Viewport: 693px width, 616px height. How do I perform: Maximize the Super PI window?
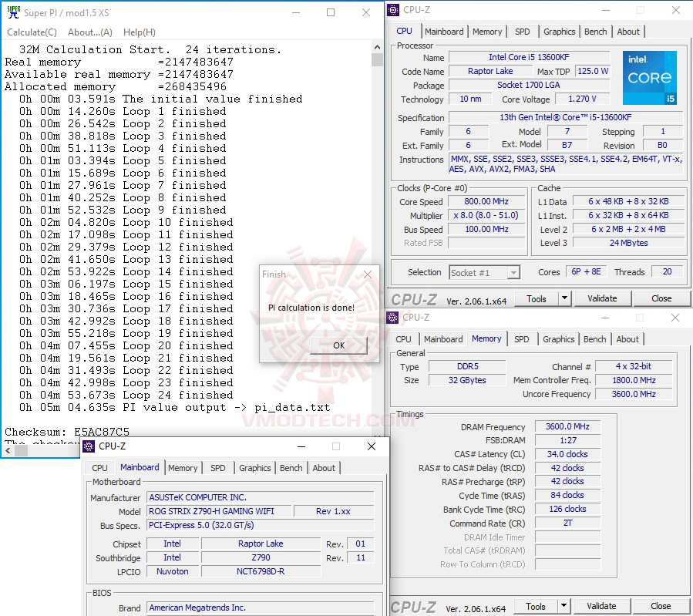pos(331,13)
